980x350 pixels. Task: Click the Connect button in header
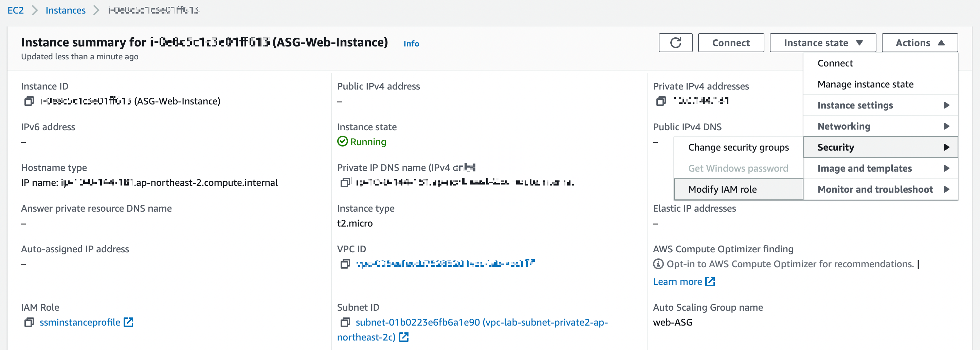[x=731, y=42]
